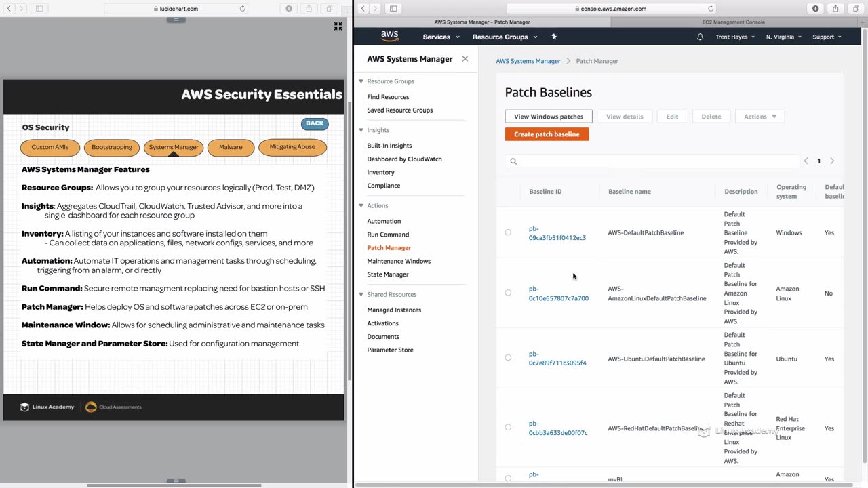The height and width of the screenshot is (488, 868).
Task: Open State Manager in the sidebar
Action: tap(388, 274)
